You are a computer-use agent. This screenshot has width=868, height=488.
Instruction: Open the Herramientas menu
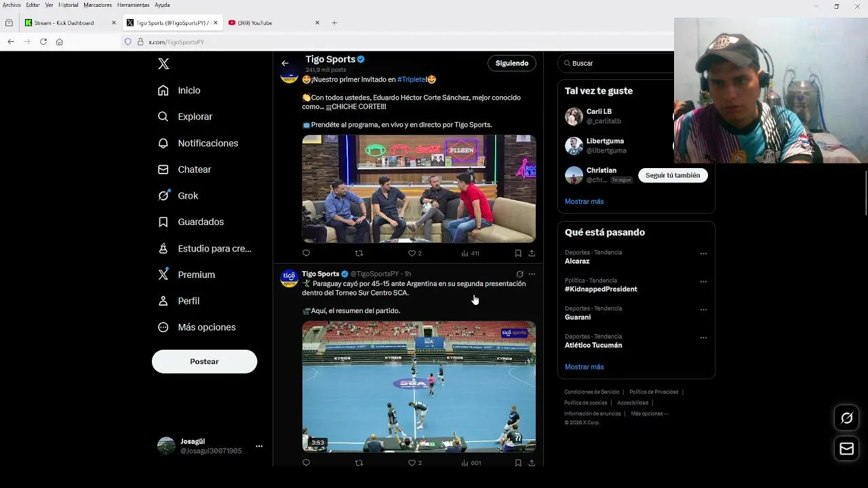133,5
